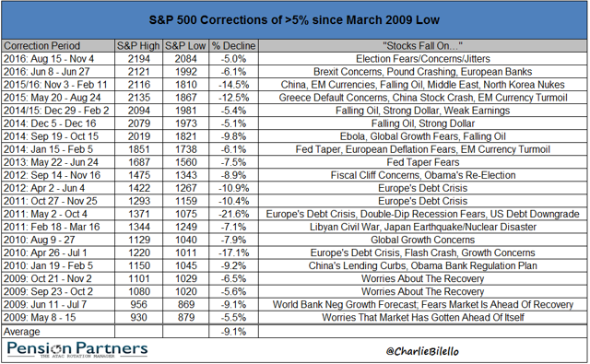The height and width of the screenshot is (364, 590).
Task: Click the 2010: Apr 26 - Jul 1 cell
Action: (58, 252)
